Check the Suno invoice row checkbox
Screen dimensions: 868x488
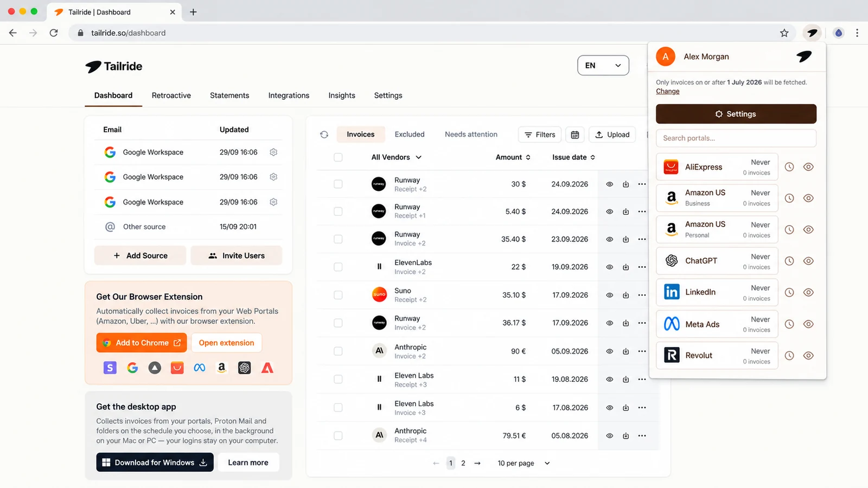tap(338, 295)
